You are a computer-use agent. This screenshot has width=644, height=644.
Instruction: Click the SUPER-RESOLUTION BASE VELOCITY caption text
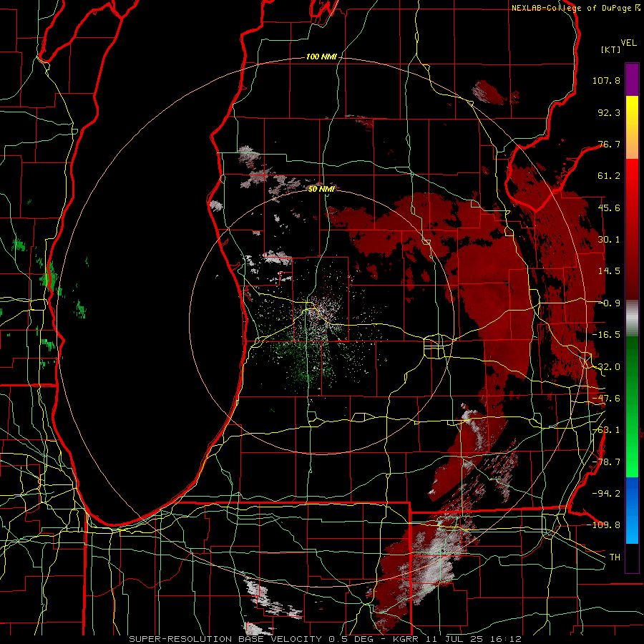point(227,639)
